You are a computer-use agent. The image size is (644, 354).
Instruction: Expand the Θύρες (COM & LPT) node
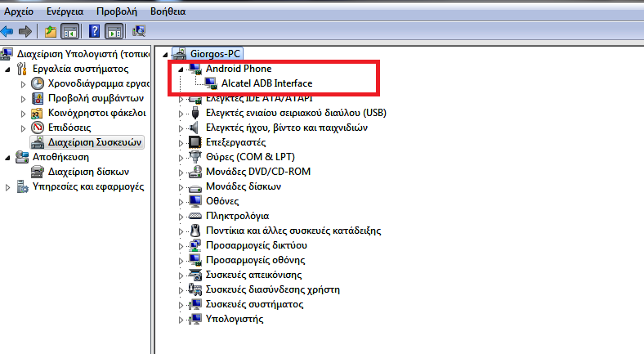click(181, 157)
